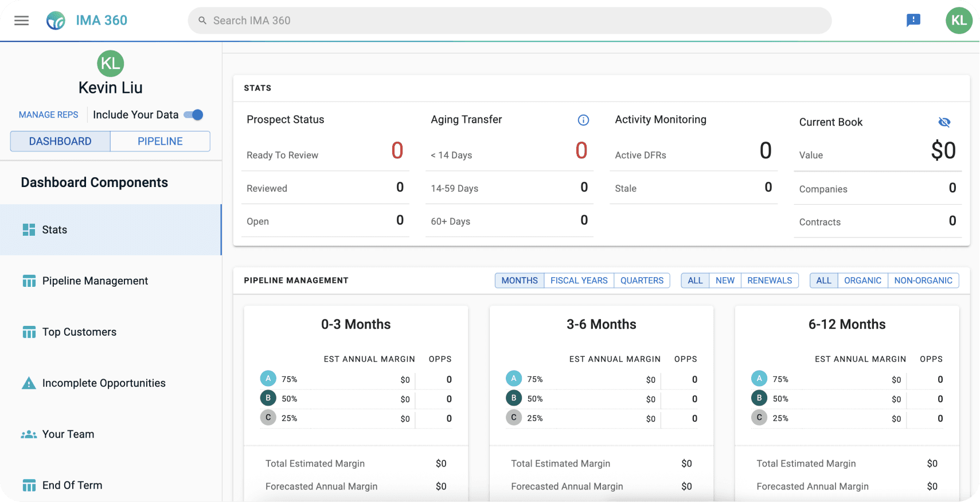Click the Reviewed prospect count
The image size is (980, 502).
point(400,188)
